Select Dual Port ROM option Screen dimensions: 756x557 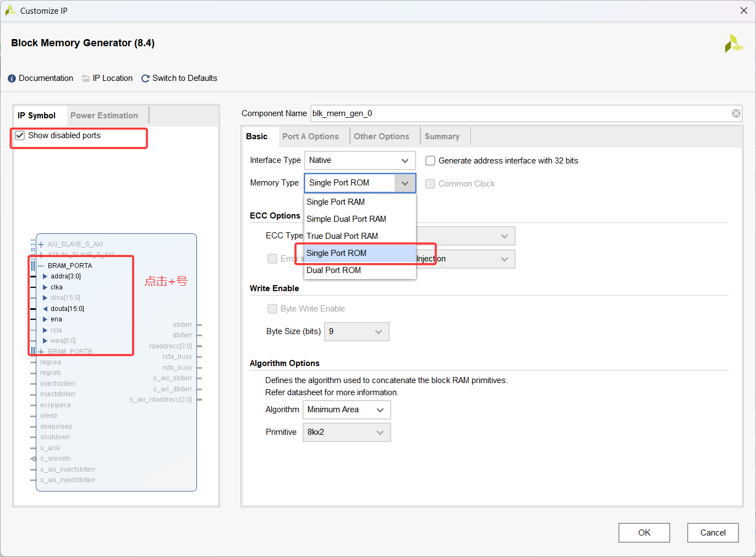tap(360, 270)
